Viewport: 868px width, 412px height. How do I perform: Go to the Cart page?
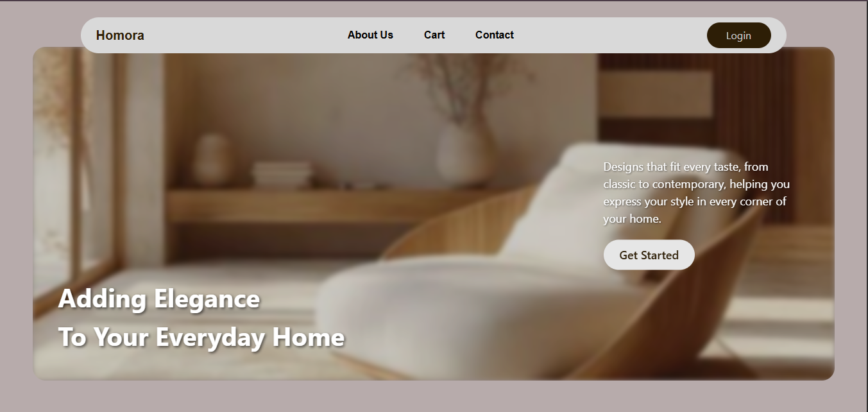[x=434, y=35]
